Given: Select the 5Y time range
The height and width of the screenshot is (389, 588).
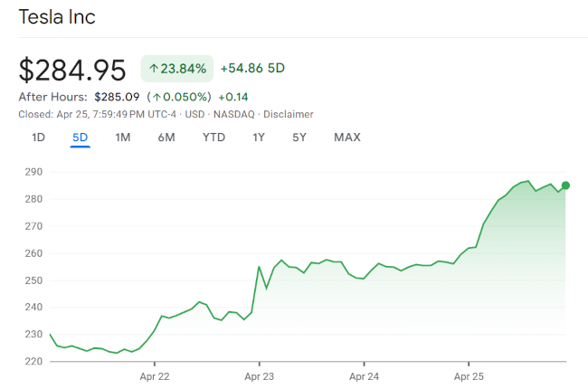Looking at the screenshot, I should pos(299,138).
